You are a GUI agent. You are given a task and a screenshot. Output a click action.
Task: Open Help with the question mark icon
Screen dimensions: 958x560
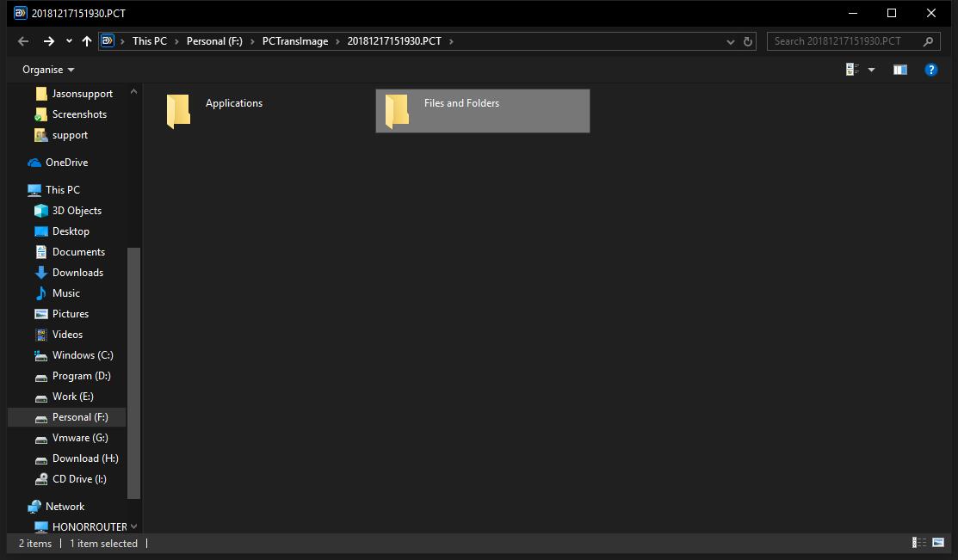[931, 70]
